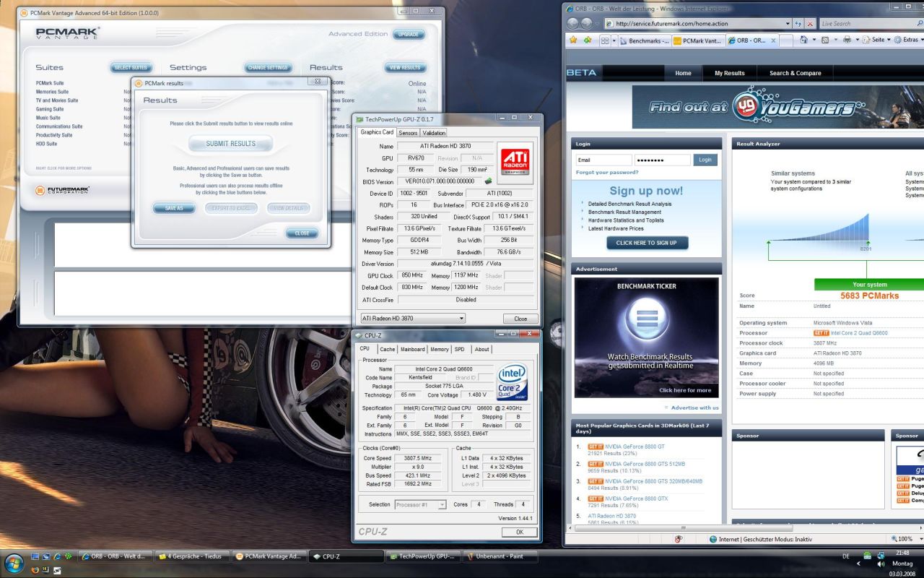Switch to Mainboard tab in CPU-Z
The image size is (924, 578).
click(413, 349)
